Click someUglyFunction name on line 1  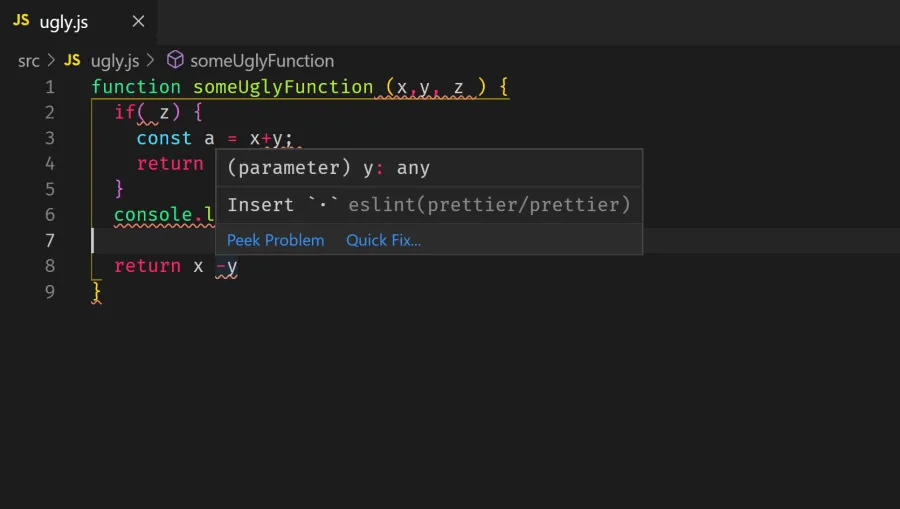pos(282,87)
